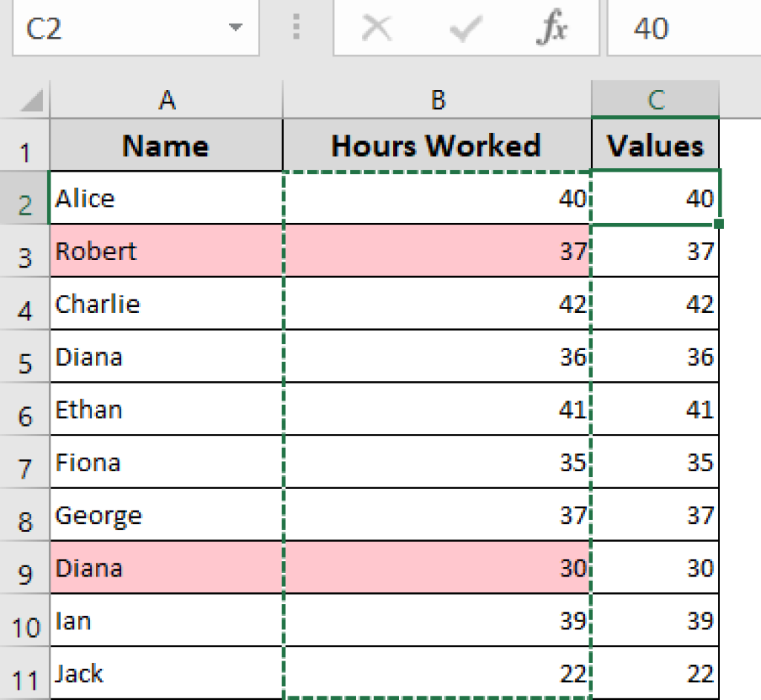761x700 pixels.
Task: Click the three-dot divider next to Name Box
Action: (x=296, y=28)
